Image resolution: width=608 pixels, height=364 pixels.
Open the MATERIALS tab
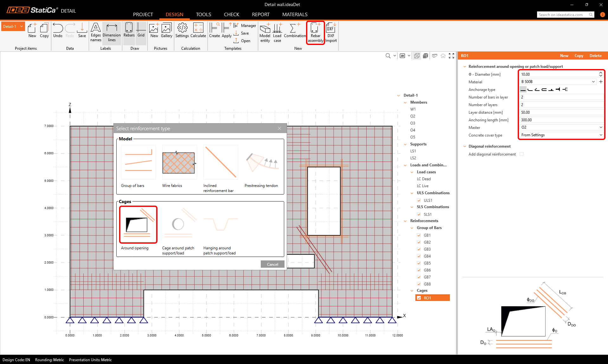[295, 15]
